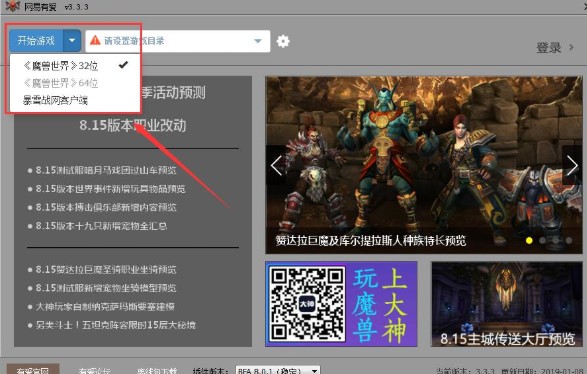Switch to the 有爱论坛 bottom tab
Screen dimensions: 587x374
[x=94, y=371]
